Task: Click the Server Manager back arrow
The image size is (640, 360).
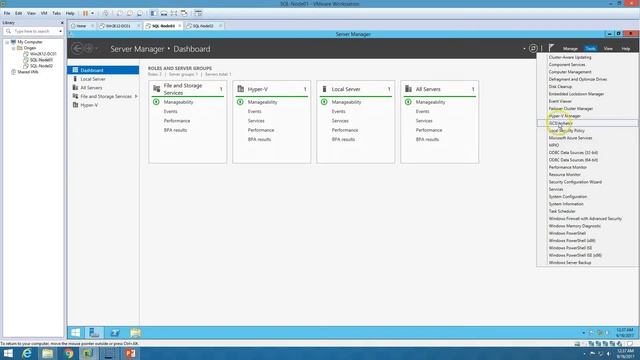Action: point(77,49)
